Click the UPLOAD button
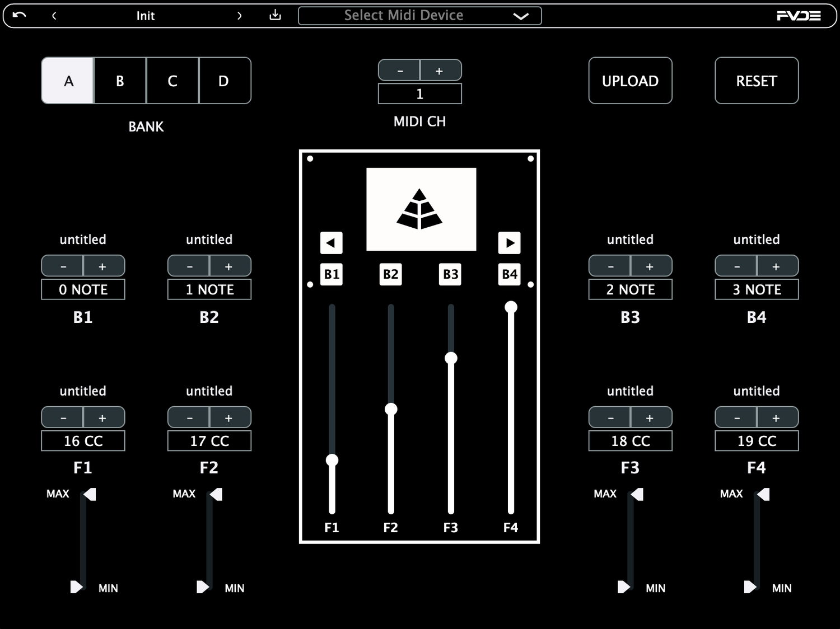 pos(631,81)
